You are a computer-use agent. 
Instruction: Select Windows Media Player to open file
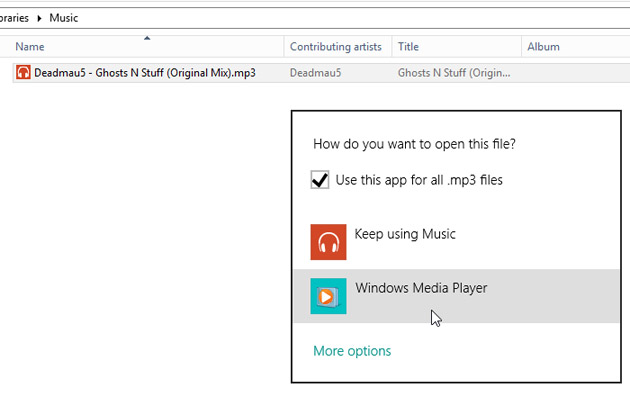click(456, 296)
